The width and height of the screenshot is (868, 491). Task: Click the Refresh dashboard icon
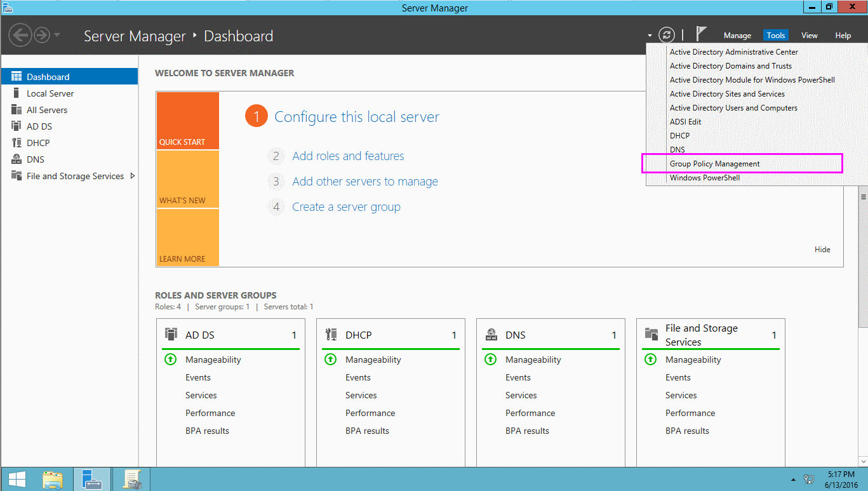666,35
